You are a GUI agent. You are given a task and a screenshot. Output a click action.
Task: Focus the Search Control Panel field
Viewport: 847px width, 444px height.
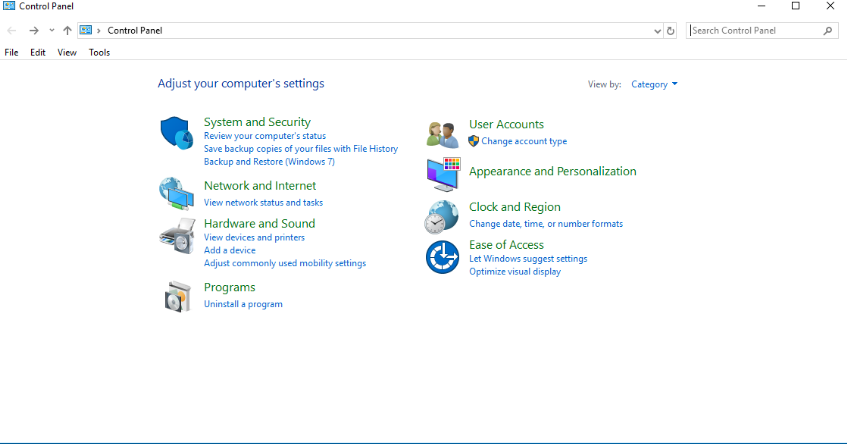pos(755,31)
